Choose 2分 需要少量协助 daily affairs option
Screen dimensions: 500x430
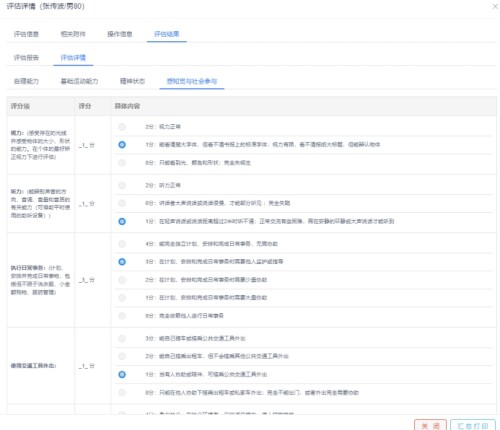point(122,280)
